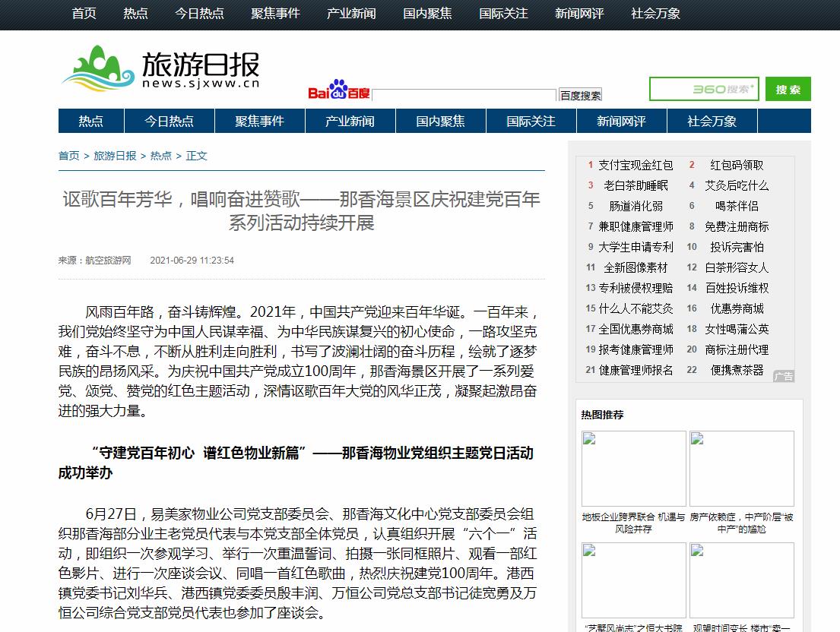The height and width of the screenshot is (632, 840).
Task: Open the 免费注册商标 link
Action: (x=737, y=227)
